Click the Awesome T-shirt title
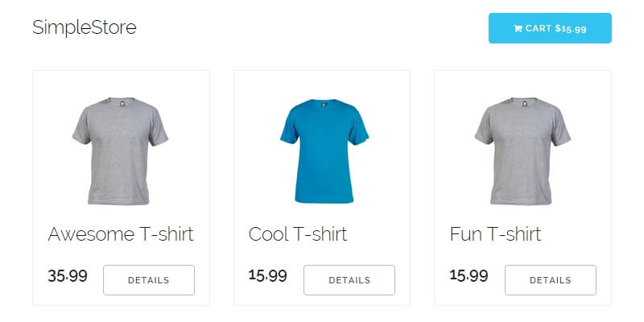The height and width of the screenshot is (322, 644). [x=121, y=234]
